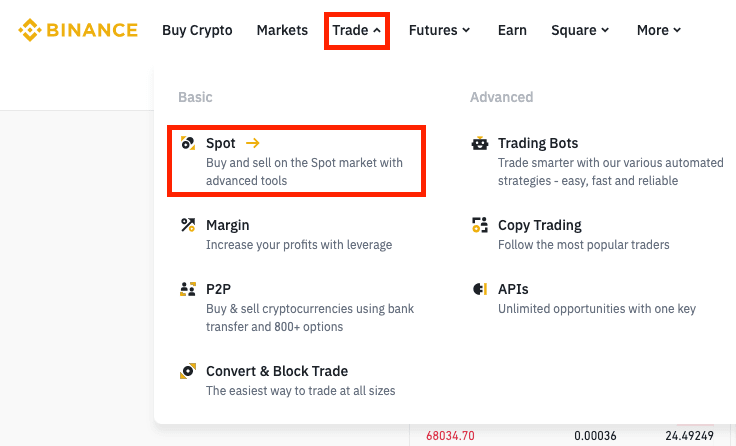Click the Margin percent icon
The image size is (736, 446).
coord(188,225)
